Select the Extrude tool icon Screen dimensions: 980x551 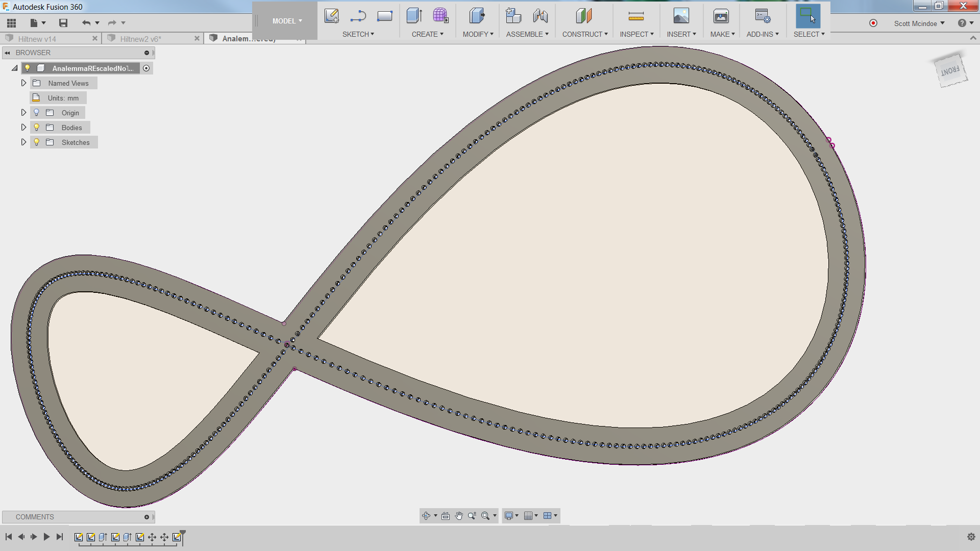pos(414,16)
